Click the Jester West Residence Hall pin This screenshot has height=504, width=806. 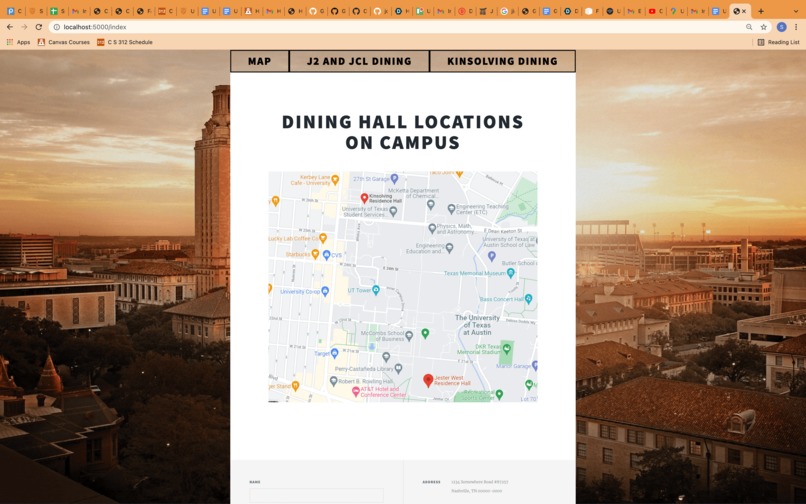pos(428,380)
